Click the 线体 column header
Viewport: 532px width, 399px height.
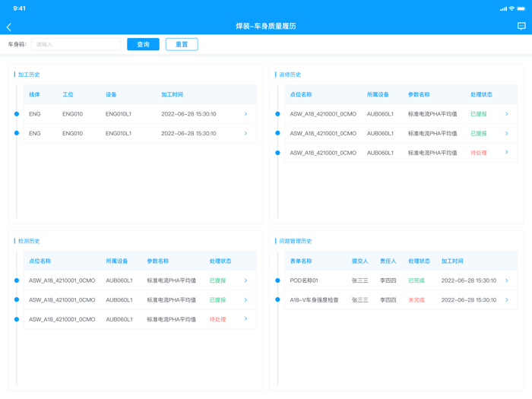click(34, 95)
